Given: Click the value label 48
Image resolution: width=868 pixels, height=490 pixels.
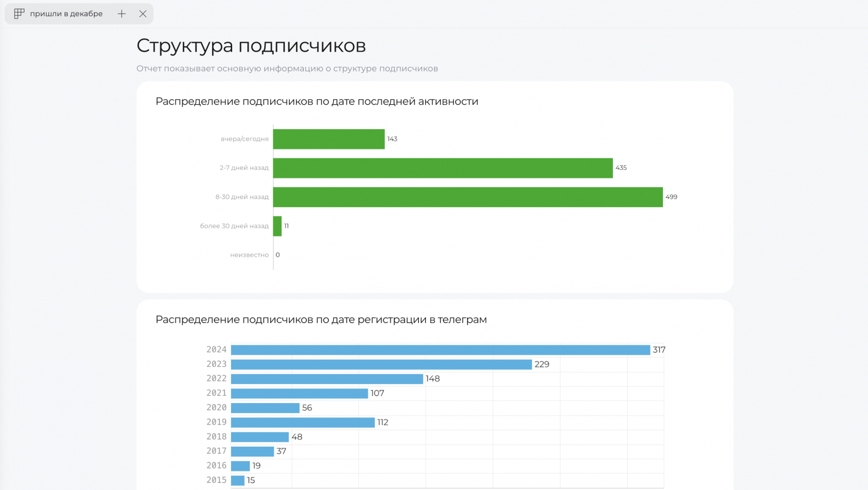Looking at the screenshot, I should tap(297, 437).
